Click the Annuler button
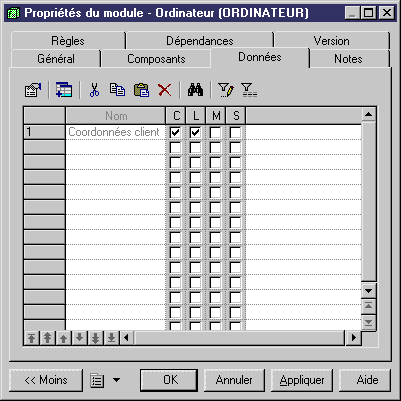Image resolution: width=401 pixels, height=401 pixels. (x=234, y=380)
